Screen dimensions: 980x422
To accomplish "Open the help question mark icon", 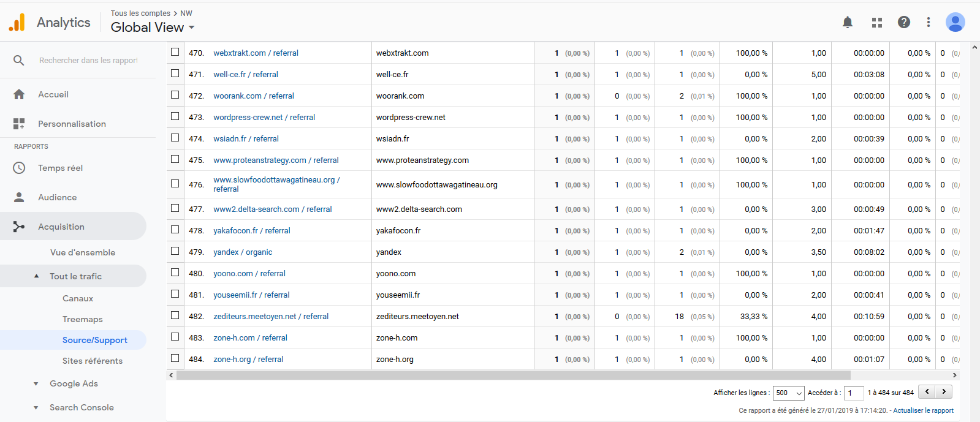I will (904, 22).
